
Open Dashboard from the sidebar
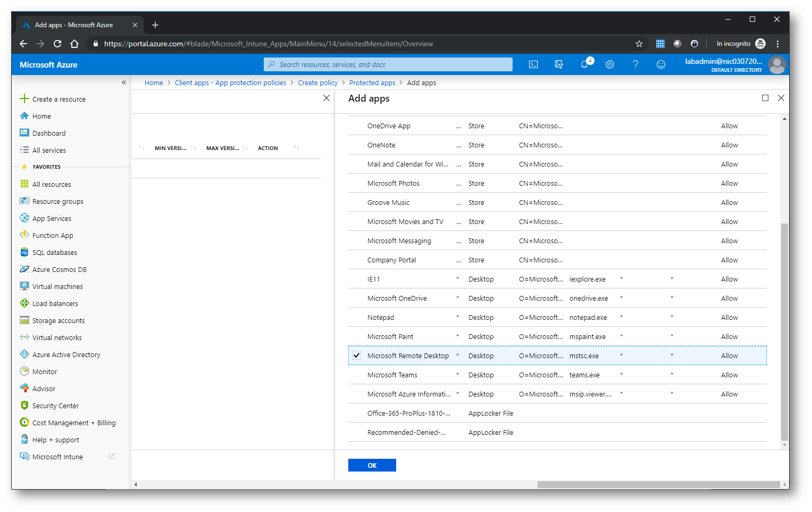[x=48, y=133]
